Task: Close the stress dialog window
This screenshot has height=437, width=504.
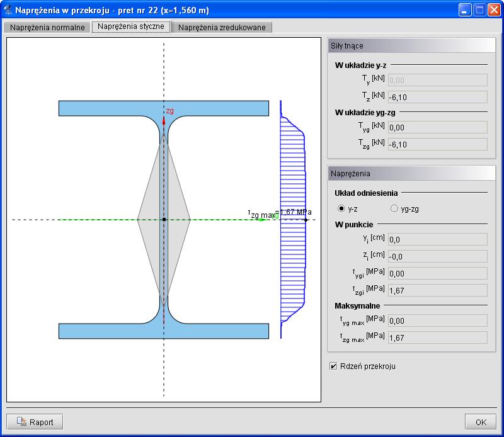Action: [494, 10]
